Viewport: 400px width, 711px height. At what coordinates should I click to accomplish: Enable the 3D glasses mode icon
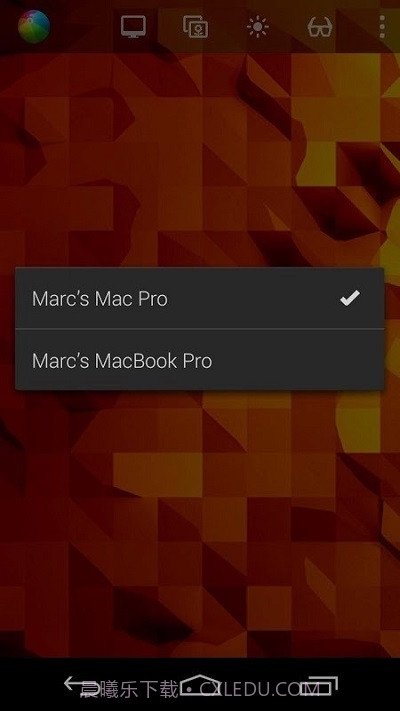click(320, 27)
